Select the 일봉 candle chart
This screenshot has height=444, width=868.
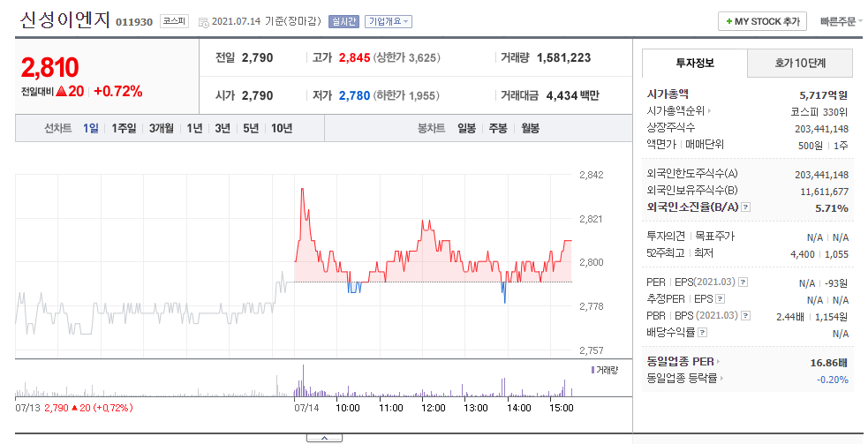click(466, 129)
